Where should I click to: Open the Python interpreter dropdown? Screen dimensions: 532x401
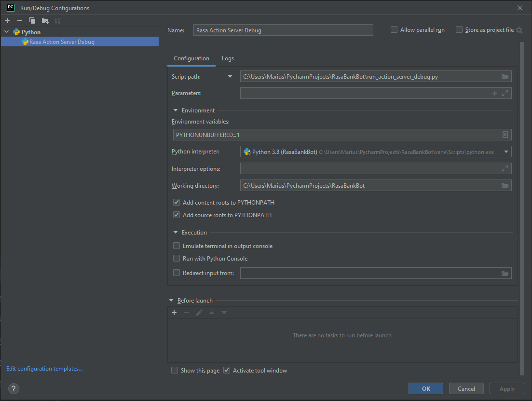point(506,152)
